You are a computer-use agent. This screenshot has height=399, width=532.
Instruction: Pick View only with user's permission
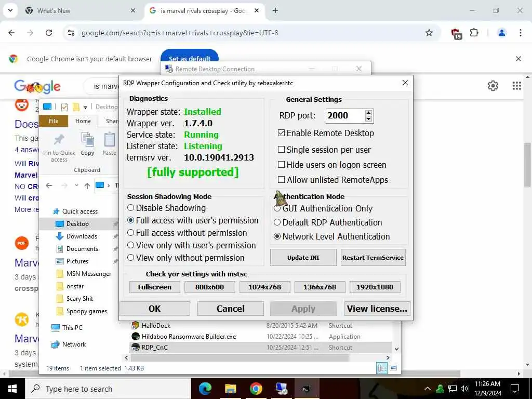coord(130,245)
